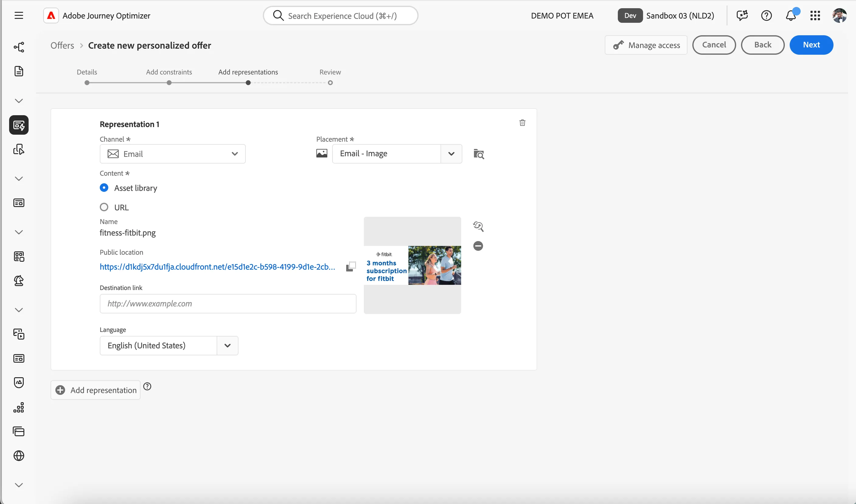Screen dimensions: 856x504
Task: Open the help question mark icon
Action: pyautogui.click(x=767, y=16)
